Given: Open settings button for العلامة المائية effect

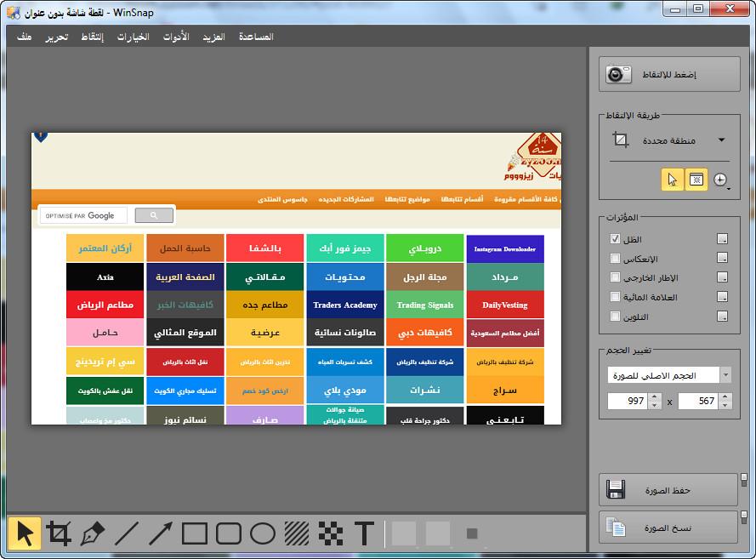Looking at the screenshot, I should 722,297.
